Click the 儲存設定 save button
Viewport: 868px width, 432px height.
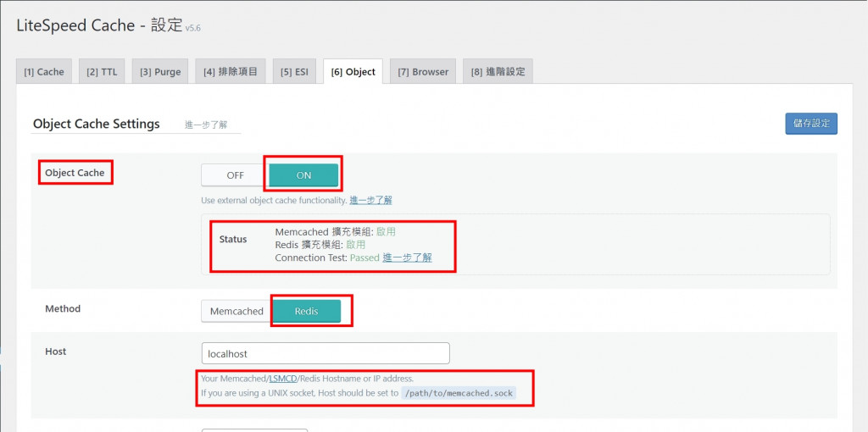(811, 124)
